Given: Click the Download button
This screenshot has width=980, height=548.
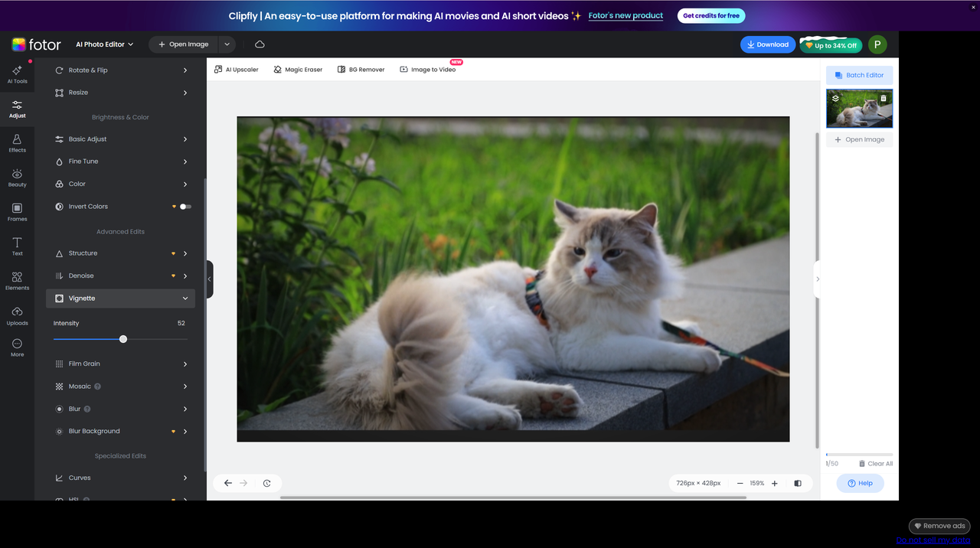Looking at the screenshot, I should 768,44.
